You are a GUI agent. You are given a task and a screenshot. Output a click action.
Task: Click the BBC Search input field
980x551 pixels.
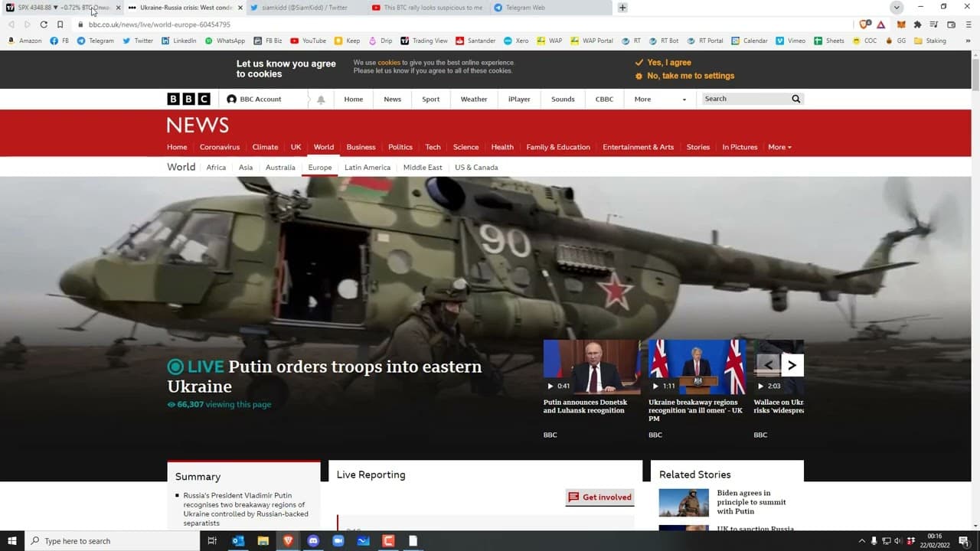(746, 99)
